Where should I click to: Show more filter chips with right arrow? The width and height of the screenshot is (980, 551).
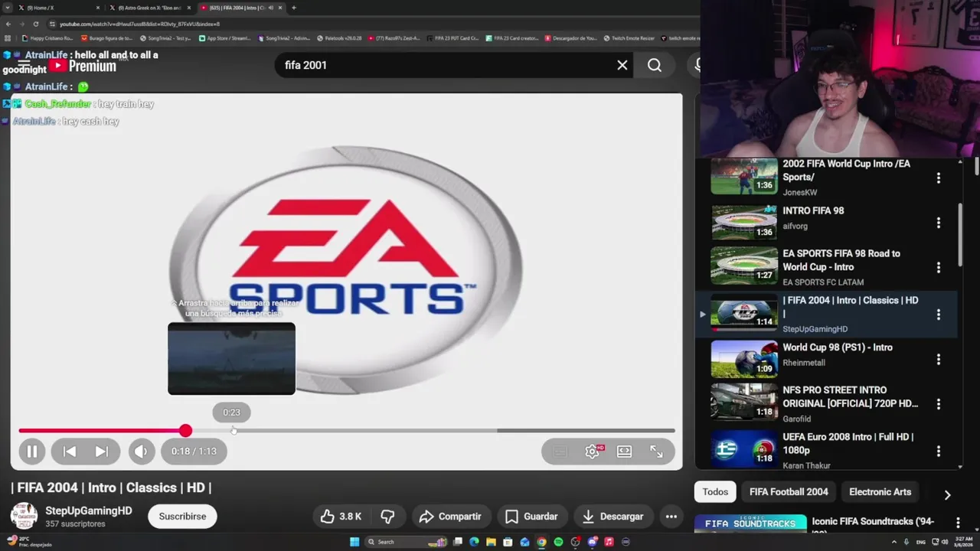(x=947, y=495)
